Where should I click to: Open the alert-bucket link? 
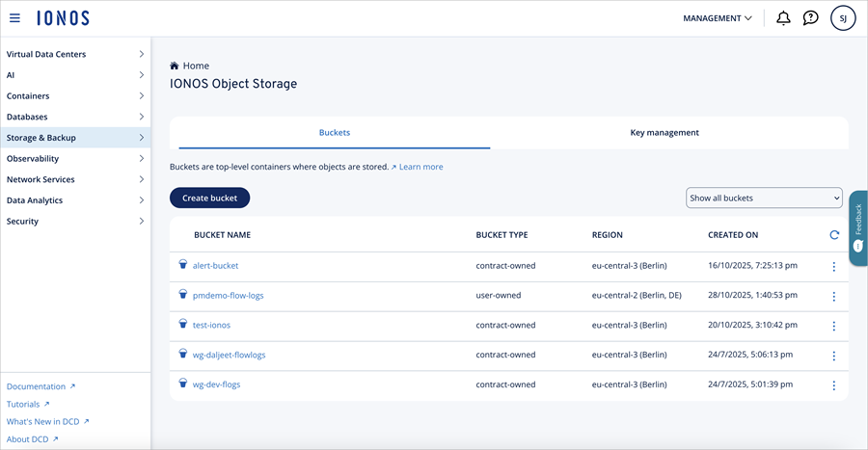(215, 266)
